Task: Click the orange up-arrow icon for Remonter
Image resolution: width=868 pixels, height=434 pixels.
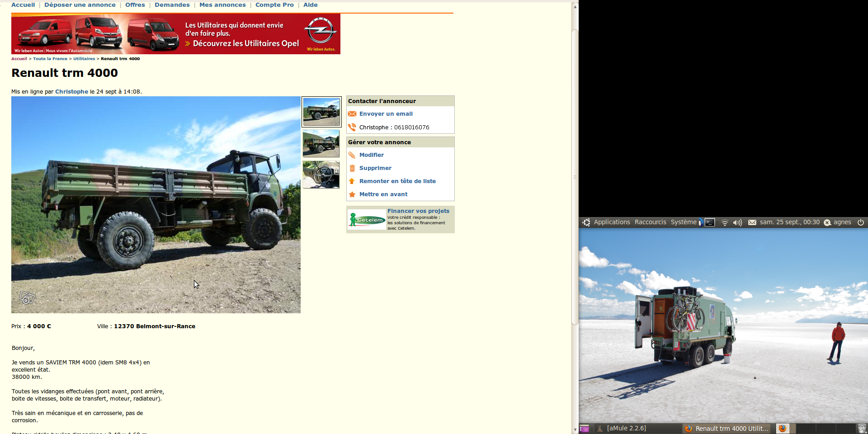Action: point(352,181)
